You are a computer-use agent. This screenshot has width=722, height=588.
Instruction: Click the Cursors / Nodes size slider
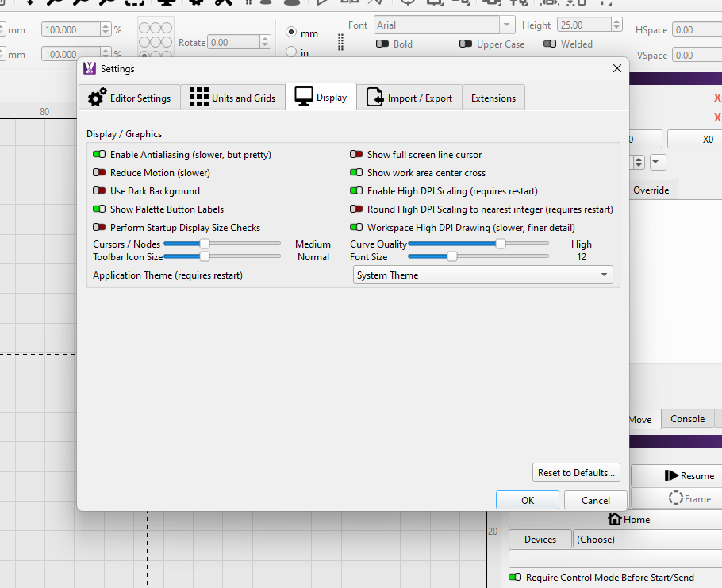coord(222,244)
